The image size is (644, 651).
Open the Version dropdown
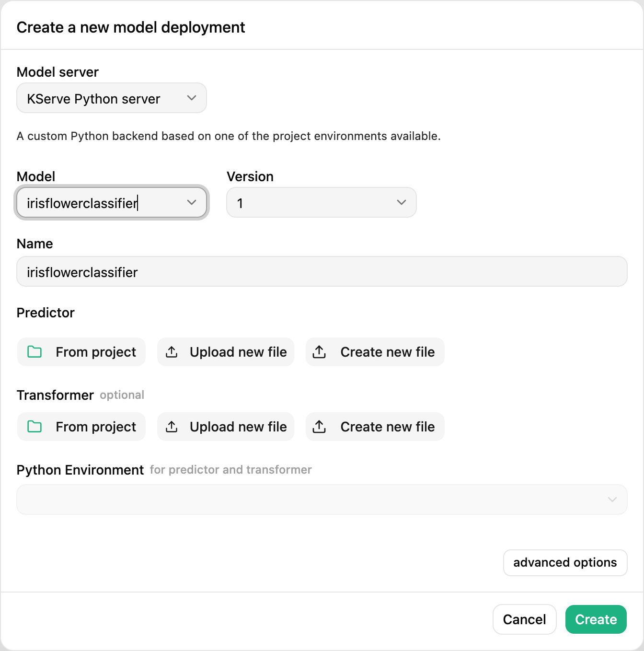click(x=321, y=203)
